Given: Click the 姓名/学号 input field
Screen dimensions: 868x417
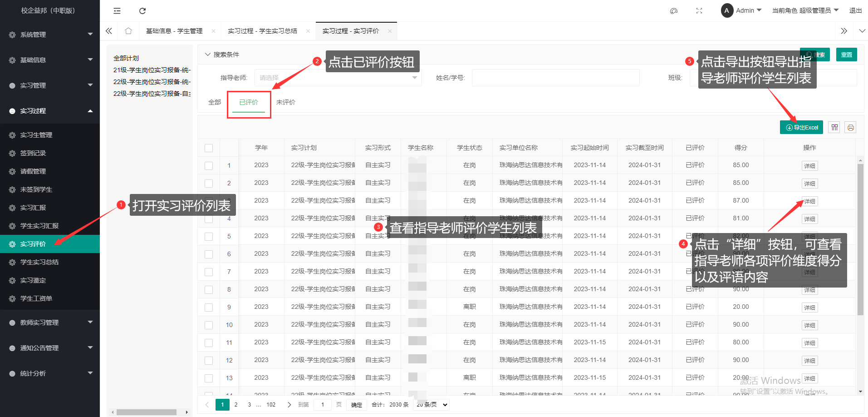Looking at the screenshot, I should [555, 78].
